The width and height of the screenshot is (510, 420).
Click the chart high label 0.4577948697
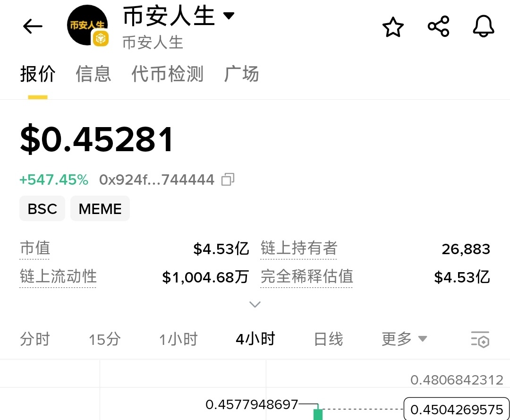click(x=252, y=405)
